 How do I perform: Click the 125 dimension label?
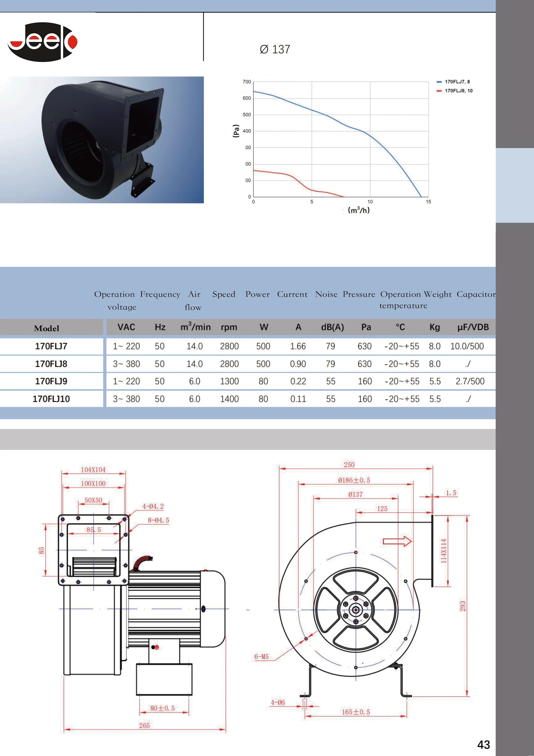coord(382,509)
